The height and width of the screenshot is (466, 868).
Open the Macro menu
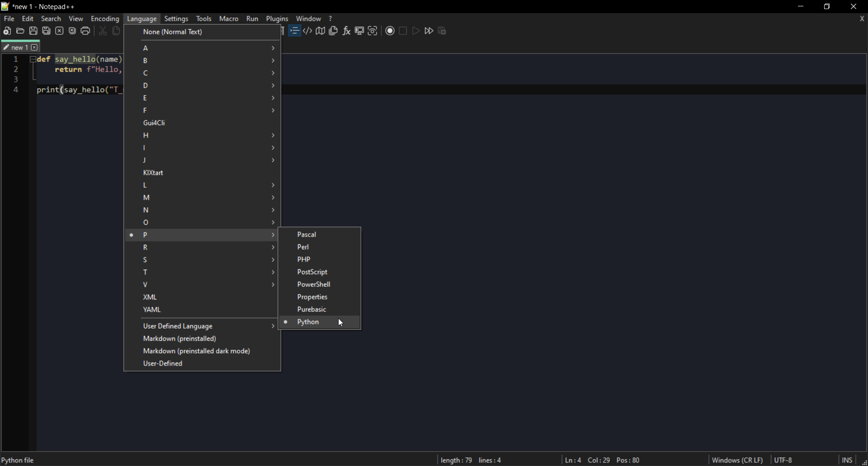click(229, 19)
